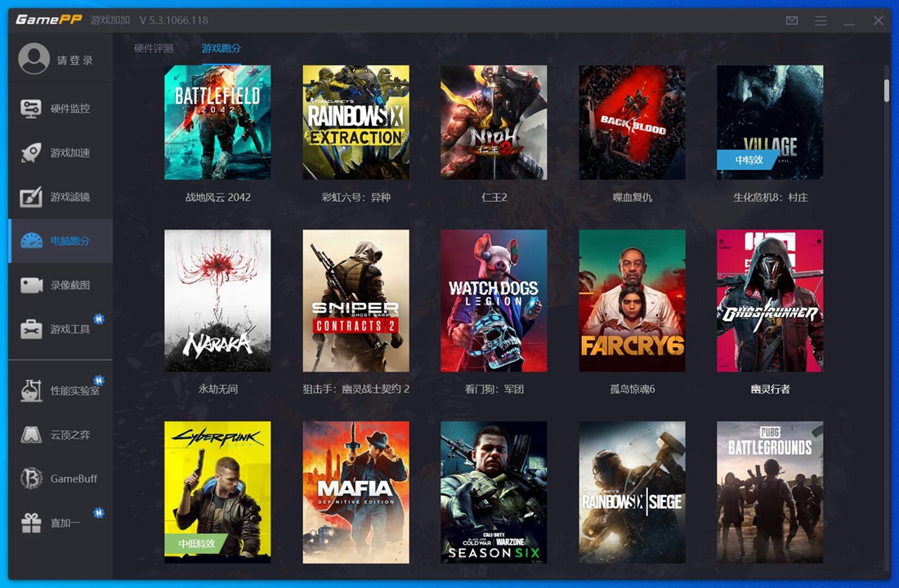Select the Far Cry 6 cover

tap(632, 301)
